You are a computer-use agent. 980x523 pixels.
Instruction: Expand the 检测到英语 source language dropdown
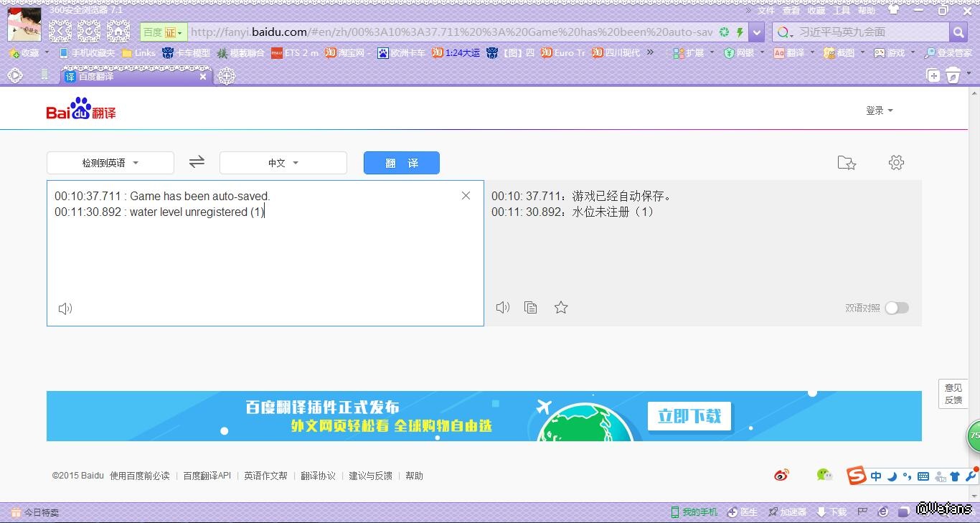pos(110,163)
